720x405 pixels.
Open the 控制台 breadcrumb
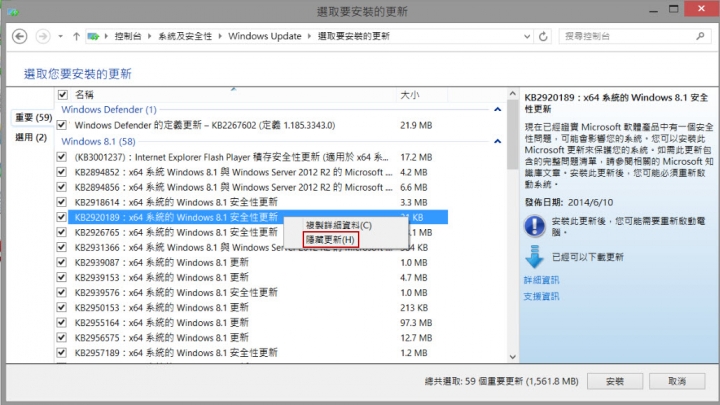tap(128, 36)
